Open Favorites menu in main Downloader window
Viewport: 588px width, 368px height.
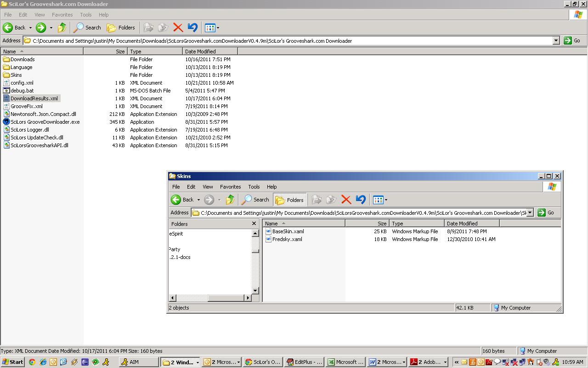pyautogui.click(x=62, y=15)
